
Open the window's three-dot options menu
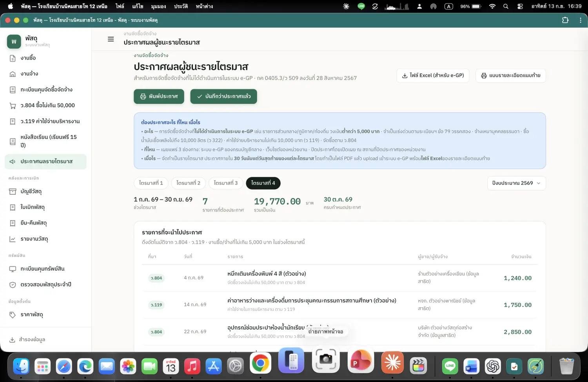(x=581, y=20)
